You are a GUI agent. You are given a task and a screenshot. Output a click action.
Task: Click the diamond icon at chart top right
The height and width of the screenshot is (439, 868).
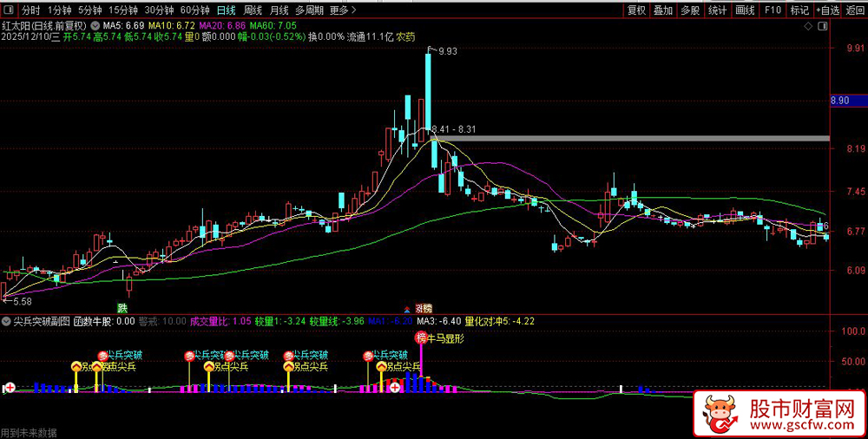click(x=809, y=27)
